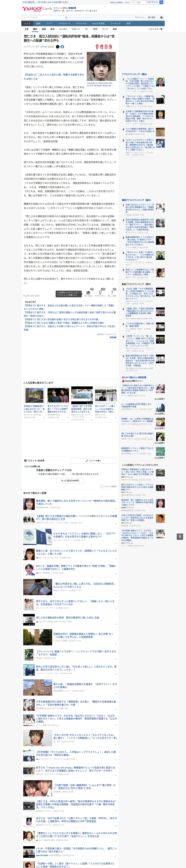Click the scroll-to-top arrow button
The width and height of the screenshot is (186, 868).
pyautogui.click(x=180, y=536)
